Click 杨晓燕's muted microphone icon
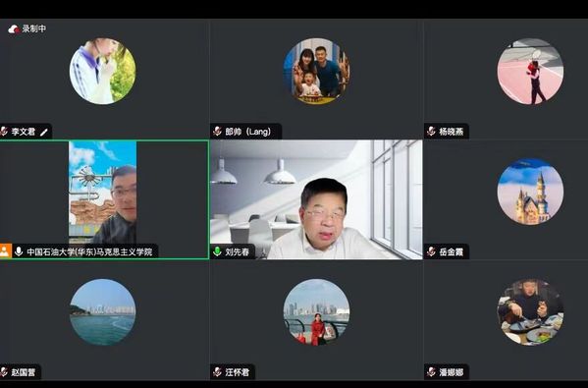Image resolution: width=588 pixels, height=388 pixels. [431, 132]
